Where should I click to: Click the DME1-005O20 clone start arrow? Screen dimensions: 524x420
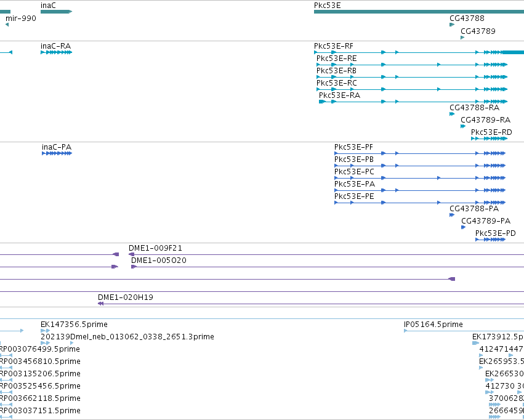click(x=134, y=267)
